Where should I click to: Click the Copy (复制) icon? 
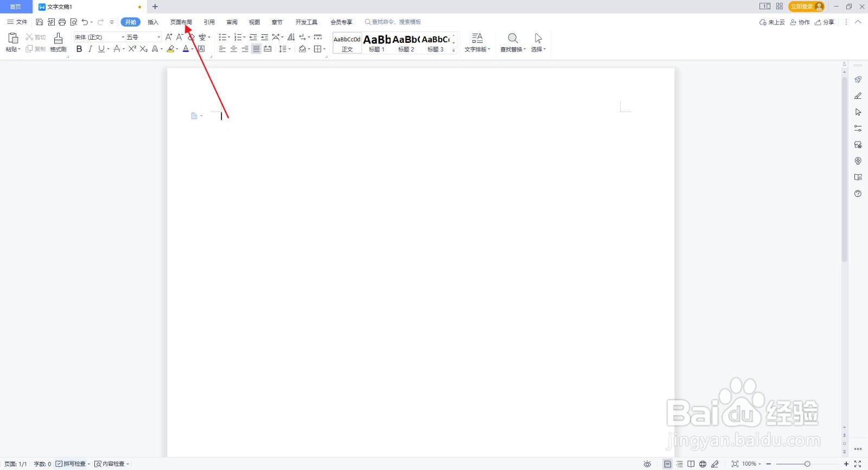[x=29, y=49]
